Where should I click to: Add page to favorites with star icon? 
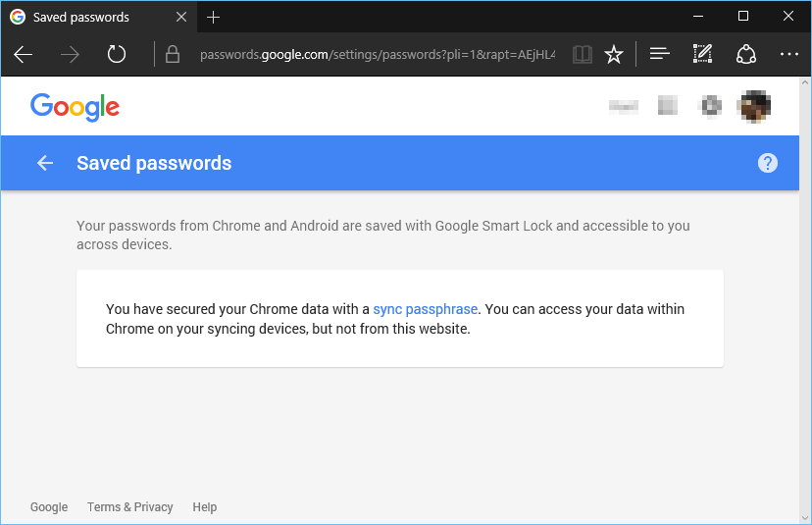614,54
